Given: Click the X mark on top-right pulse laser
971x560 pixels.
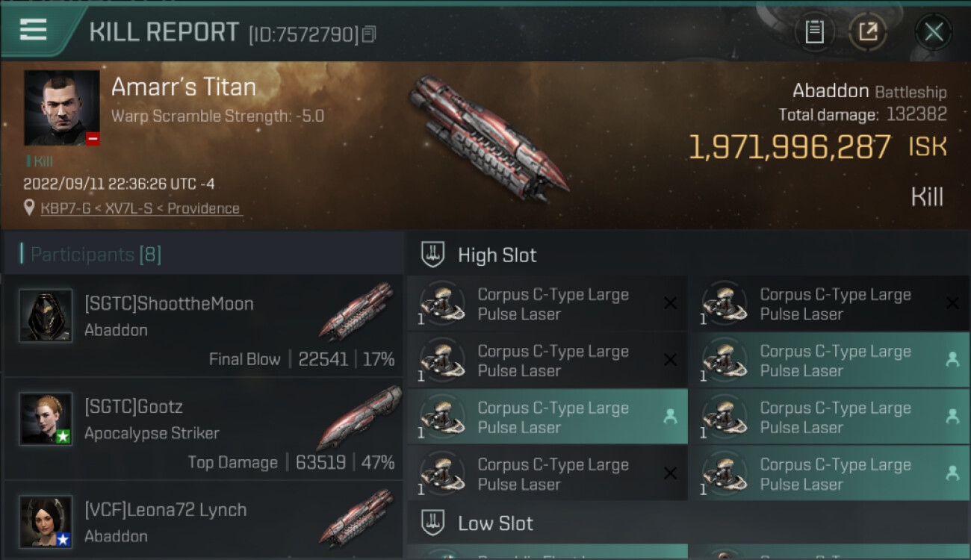Looking at the screenshot, I should point(952,303).
